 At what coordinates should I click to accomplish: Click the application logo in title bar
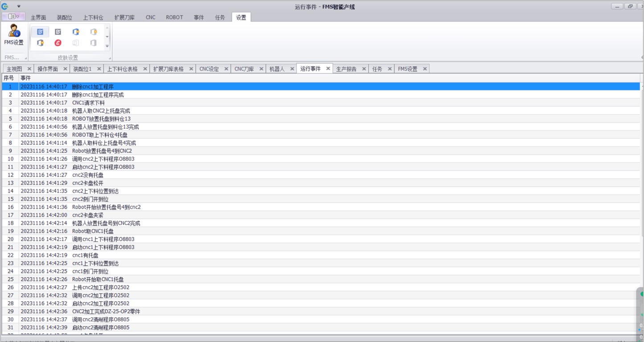point(5,6)
